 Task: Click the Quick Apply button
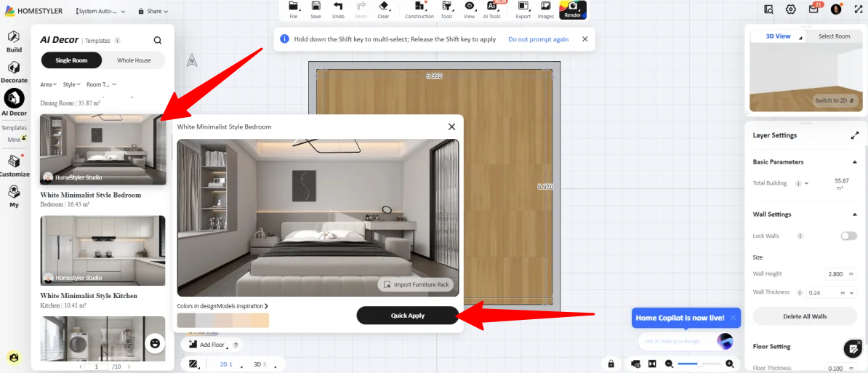[x=407, y=316]
